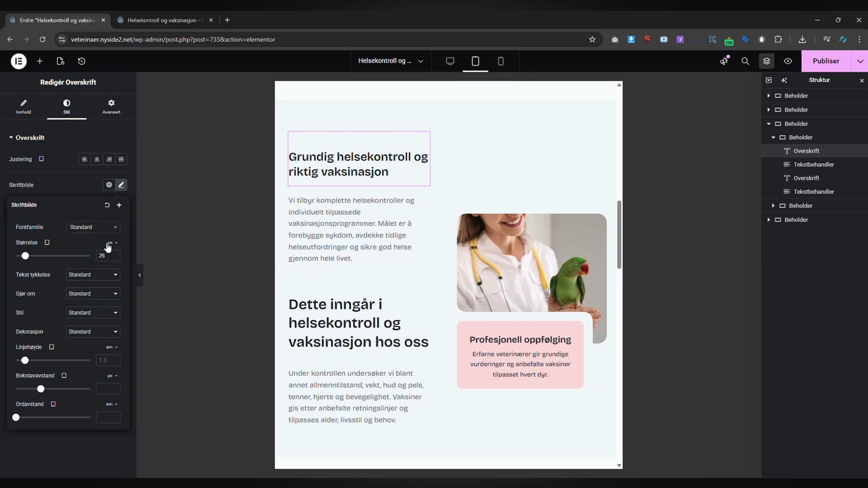The height and width of the screenshot is (488, 868).
Task: Open the revision history icon
Action: coord(81,61)
